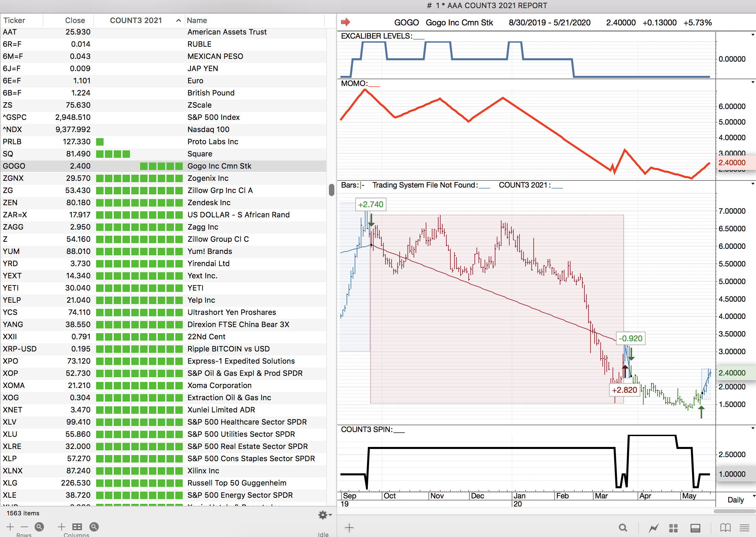The image size is (756, 537).
Task: Click the chart horizontal scrollbar thumb
Action: click(x=734, y=511)
